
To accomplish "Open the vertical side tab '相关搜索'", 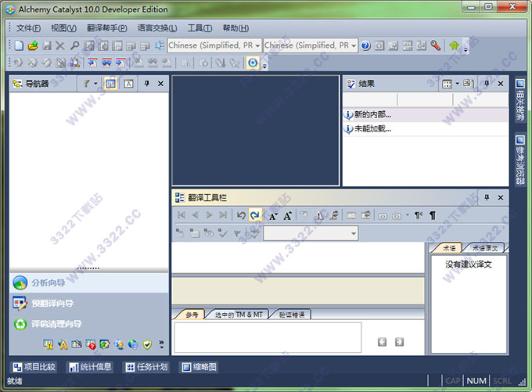I will pos(519,100).
